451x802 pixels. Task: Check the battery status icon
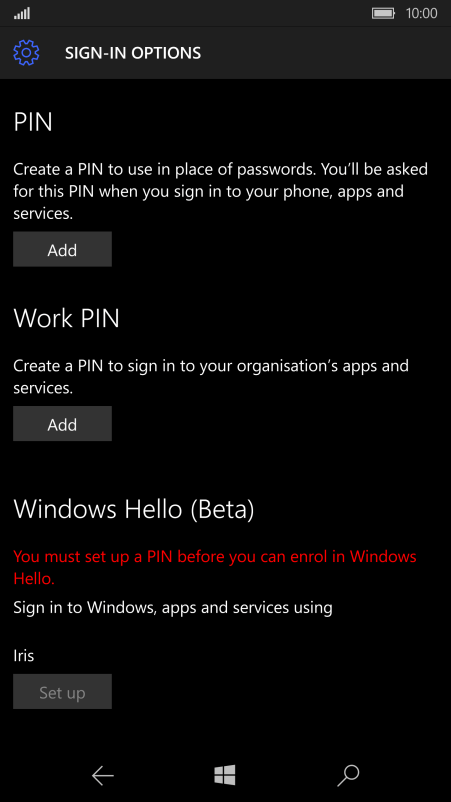tap(384, 13)
